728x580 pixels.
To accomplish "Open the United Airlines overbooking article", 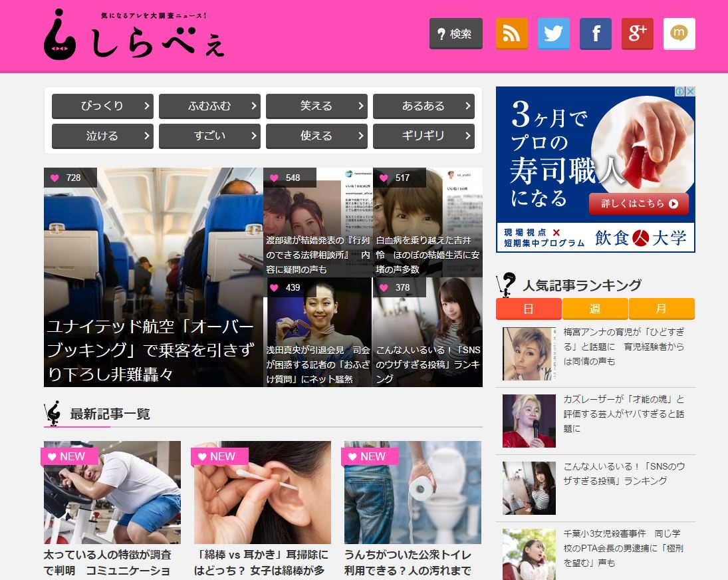I will point(153,350).
